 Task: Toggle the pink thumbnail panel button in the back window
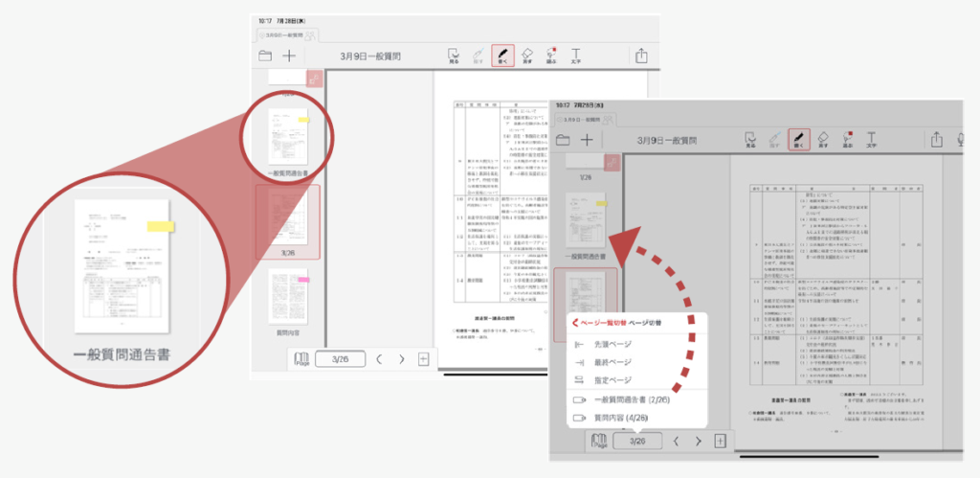click(314, 80)
